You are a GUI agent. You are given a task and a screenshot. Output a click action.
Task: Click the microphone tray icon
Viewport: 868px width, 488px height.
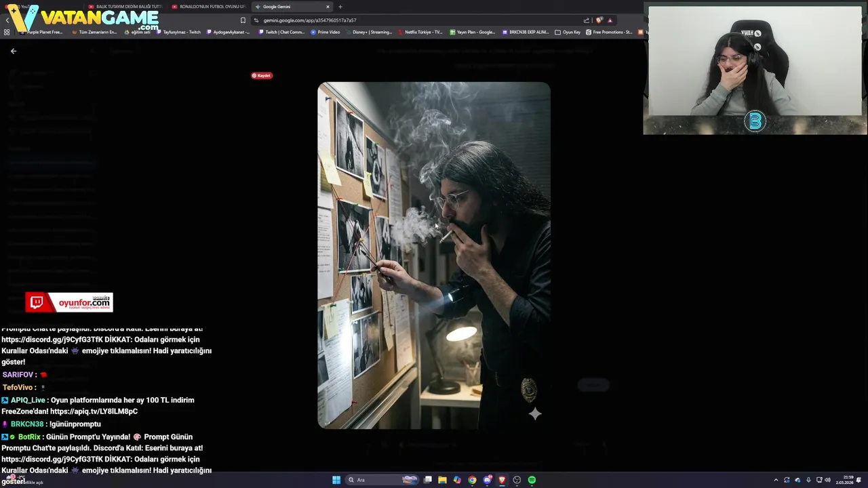[x=808, y=480]
